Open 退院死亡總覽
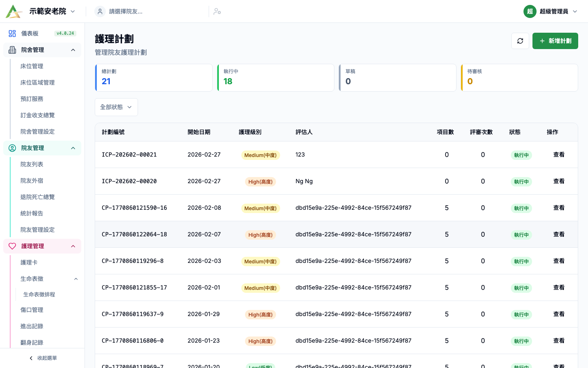This screenshot has height=368, width=588. click(x=38, y=197)
